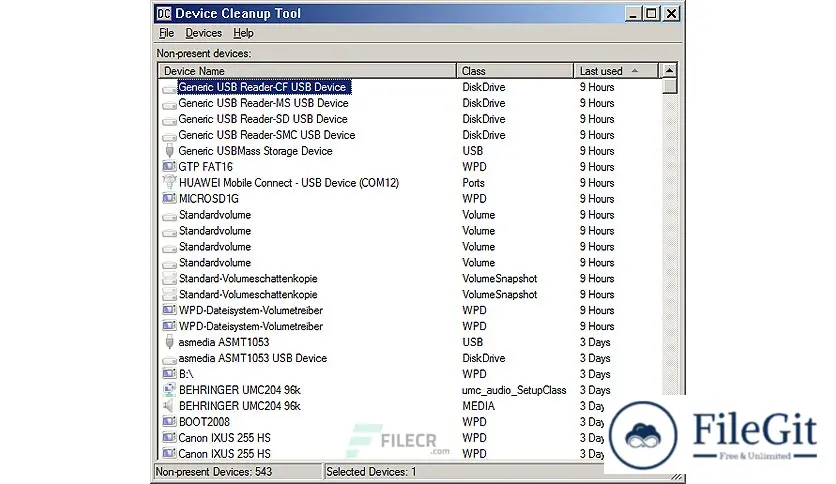Click the umc_audio_SetupClass class cell
Image resolution: width=836 pixels, height=484 pixels.
[514, 390]
